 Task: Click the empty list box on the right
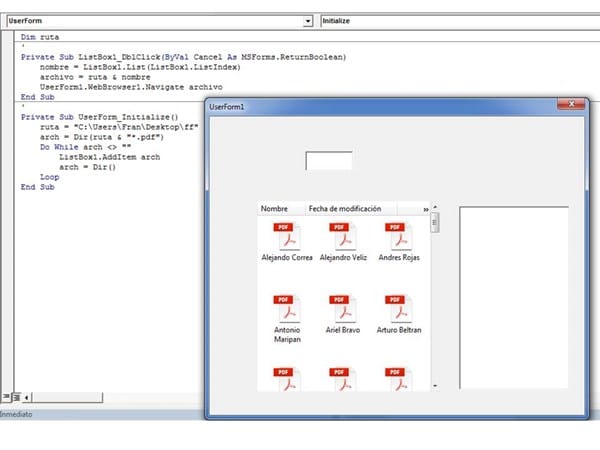coord(513,297)
